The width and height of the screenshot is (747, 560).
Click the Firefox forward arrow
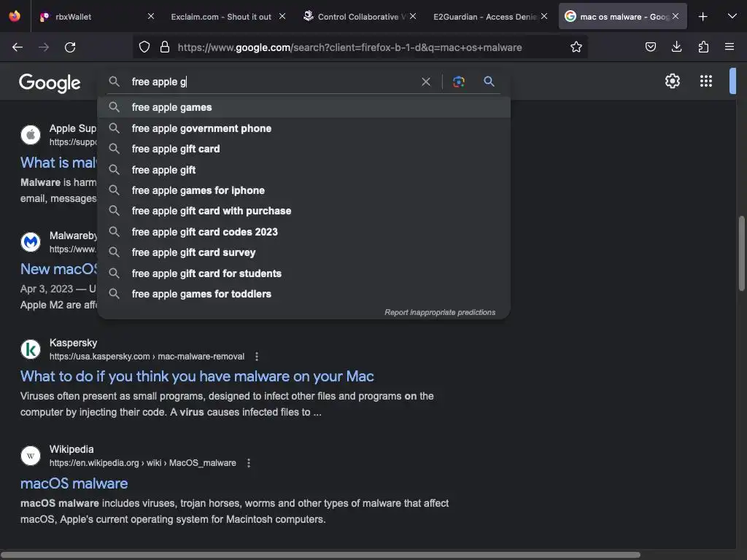point(44,47)
